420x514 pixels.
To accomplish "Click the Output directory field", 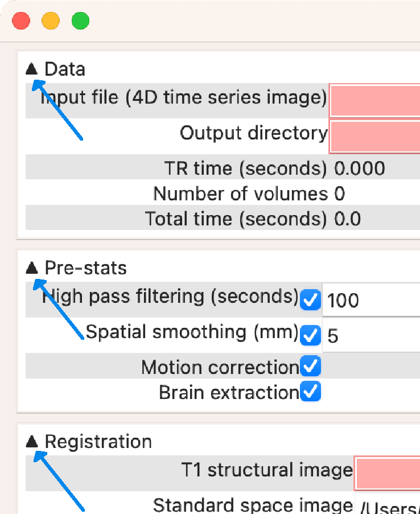I will click(374, 136).
